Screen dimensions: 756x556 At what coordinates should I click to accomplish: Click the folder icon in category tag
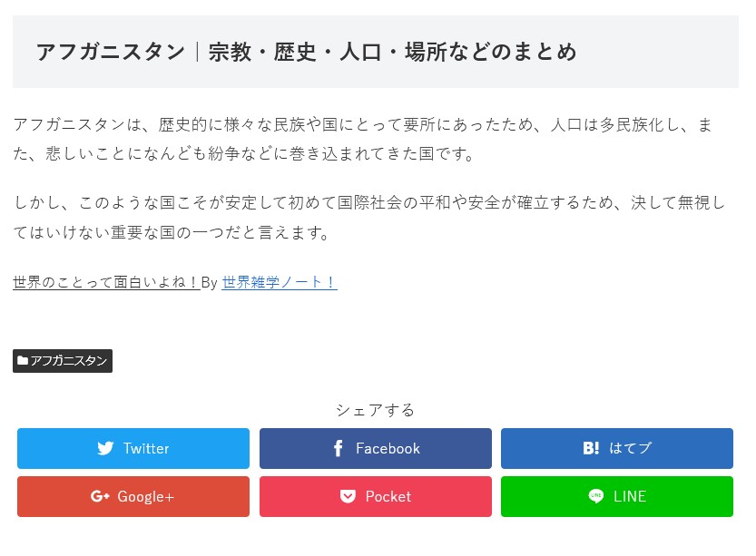click(23, 361)
